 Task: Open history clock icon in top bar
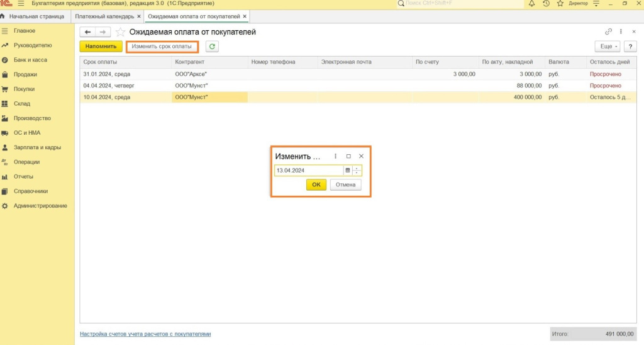546,4
